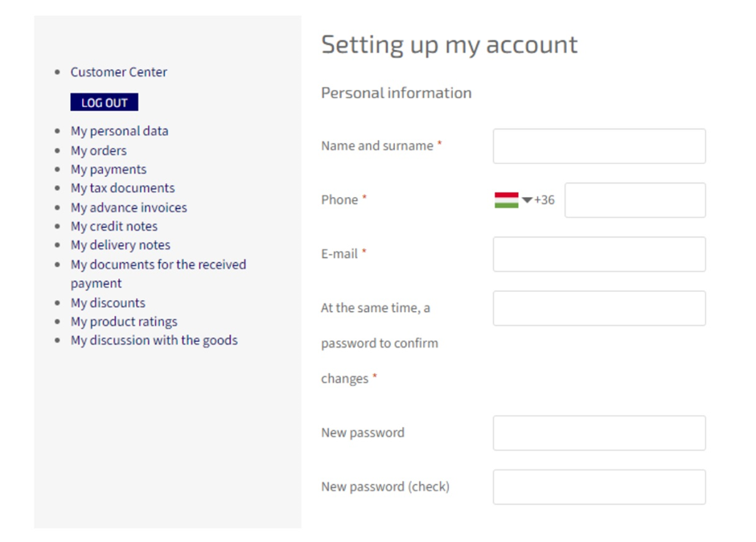Click the LOG OUT button

pos(104,102)
